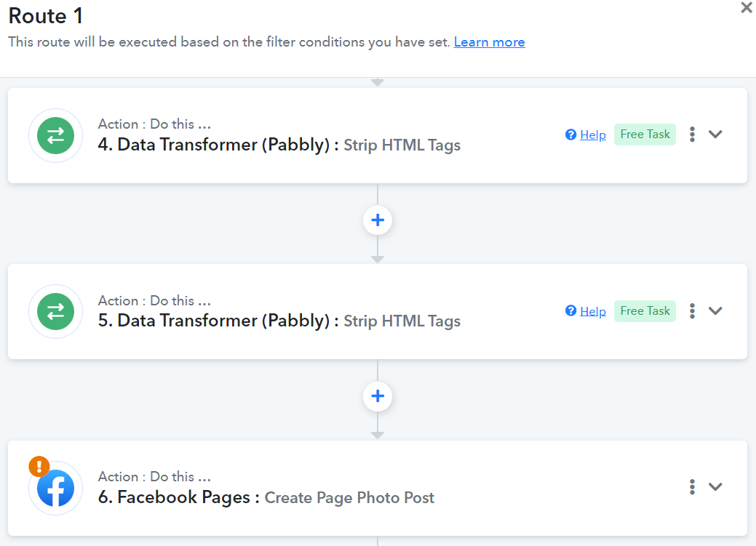Click the question mark icon in step 4
The height and width of the screenshot is (546, 756).
tap(571, 135)
